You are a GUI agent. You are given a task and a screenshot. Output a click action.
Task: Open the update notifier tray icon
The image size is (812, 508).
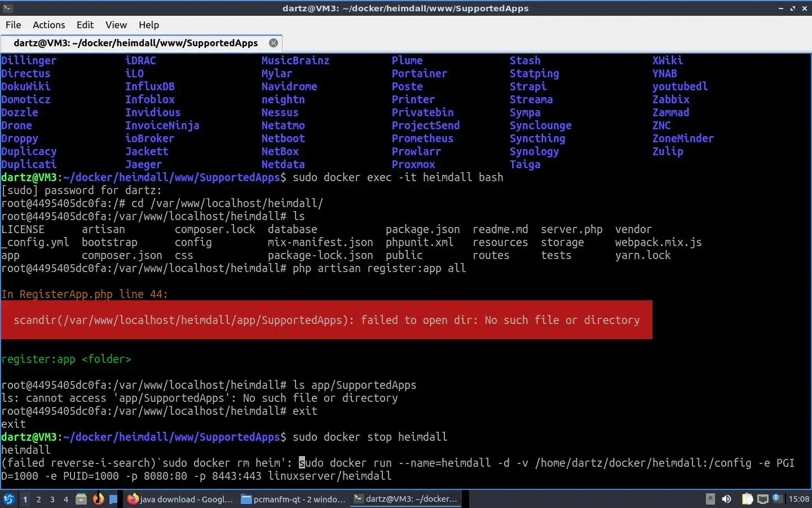click(x=777, y=498)
